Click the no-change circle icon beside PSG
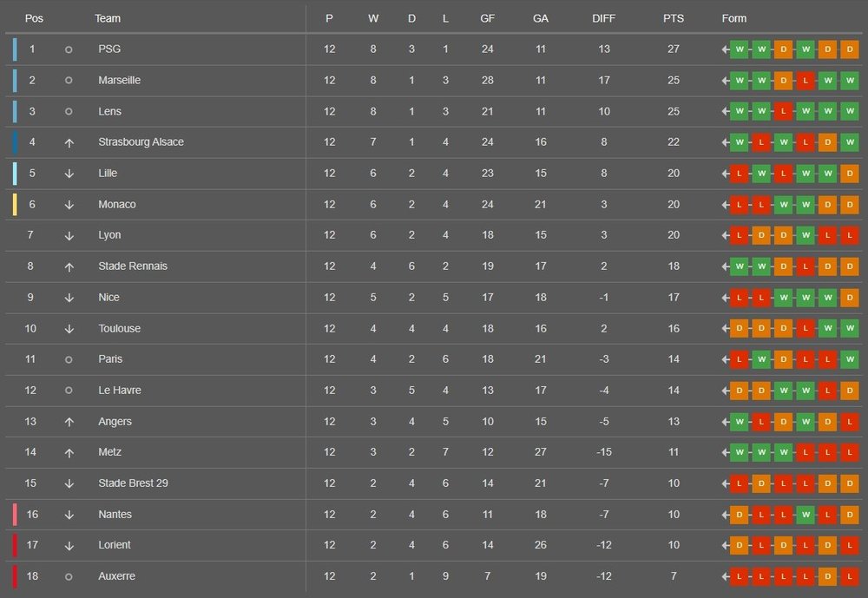The image size is (868, 598). [69, 49]
